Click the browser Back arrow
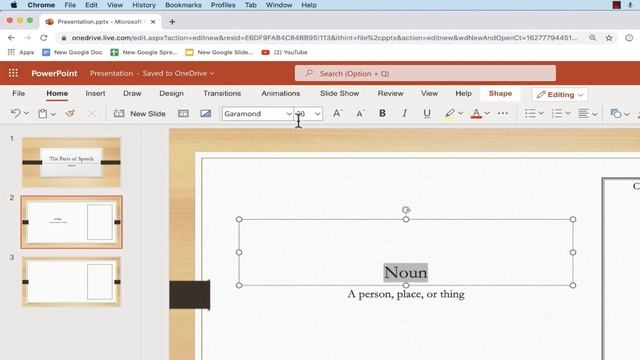Screen dimensions: 640x360 tap(11, 38)
